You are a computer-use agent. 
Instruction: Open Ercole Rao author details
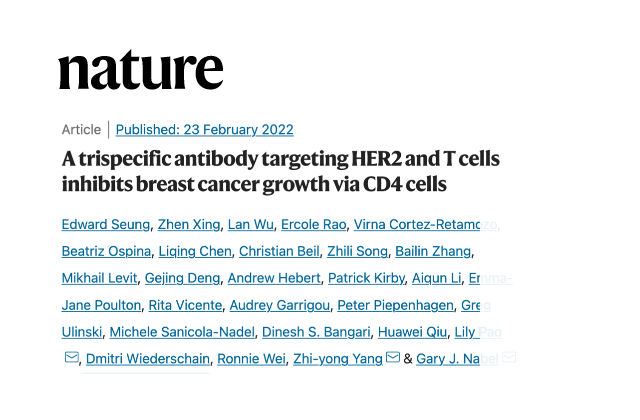313,224
